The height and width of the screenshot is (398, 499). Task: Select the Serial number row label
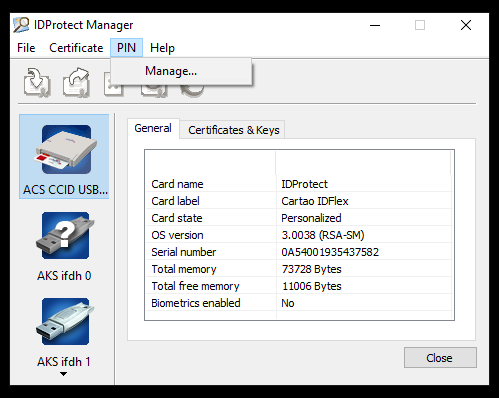click(x=184, y=252)
